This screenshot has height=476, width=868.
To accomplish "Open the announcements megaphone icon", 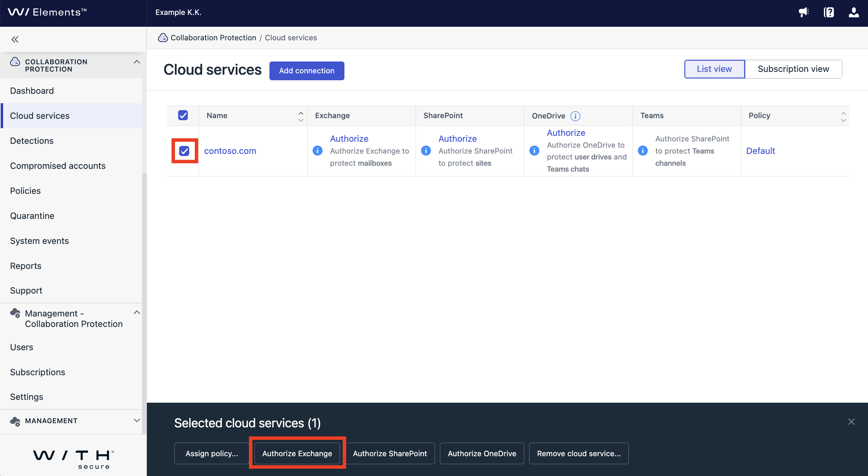I will coord(804,13).
